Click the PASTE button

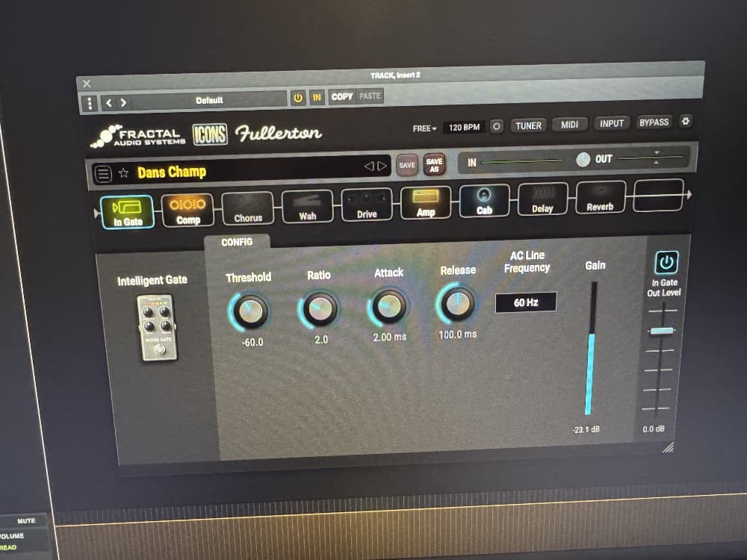point(371,96)
